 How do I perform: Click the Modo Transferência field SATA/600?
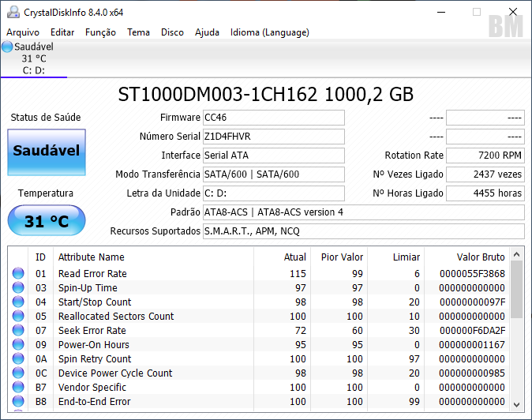[x=274, y=174]
